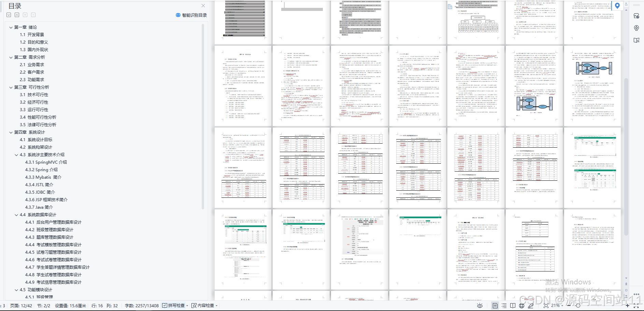Jump to 4.4.7 学生答题详情管理数据库设计

click(57, 267)
